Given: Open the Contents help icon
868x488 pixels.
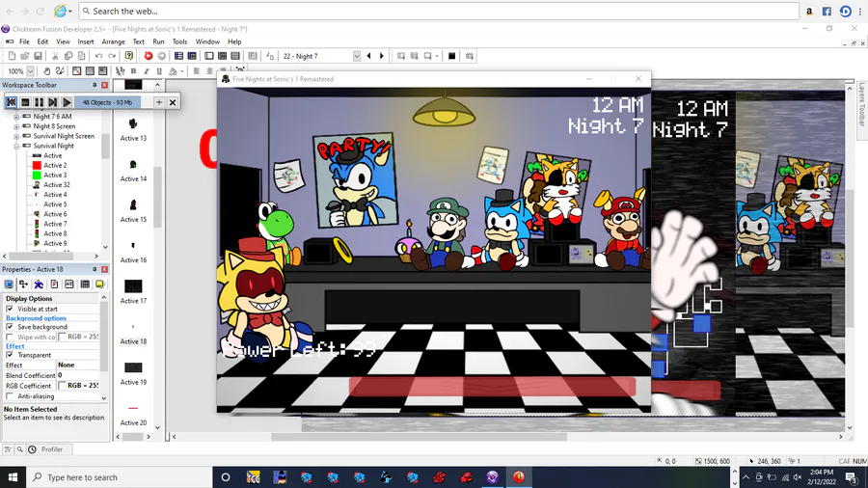Looking at the screenshot, I should click(x=129, y=56).
